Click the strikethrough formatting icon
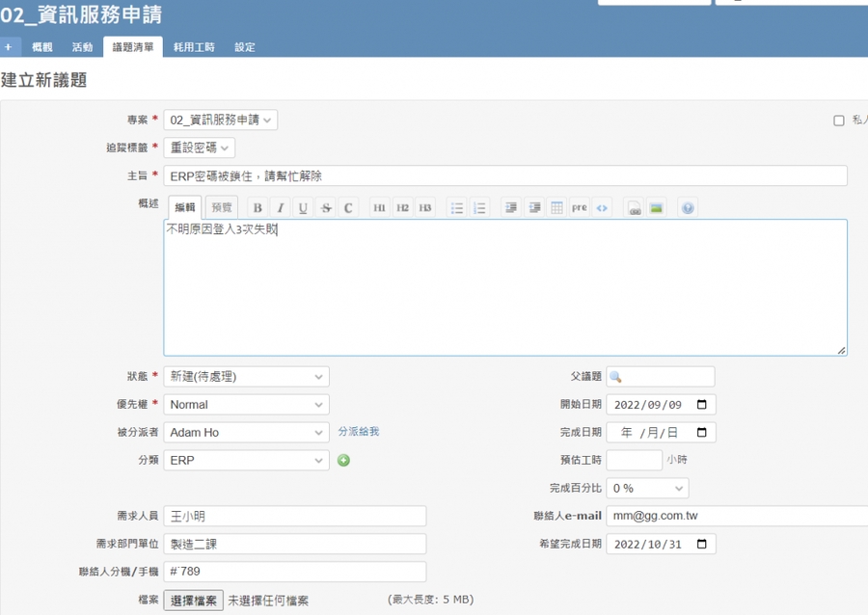Image resolution: width=868 pixels, height=615 pixels. 325,208
